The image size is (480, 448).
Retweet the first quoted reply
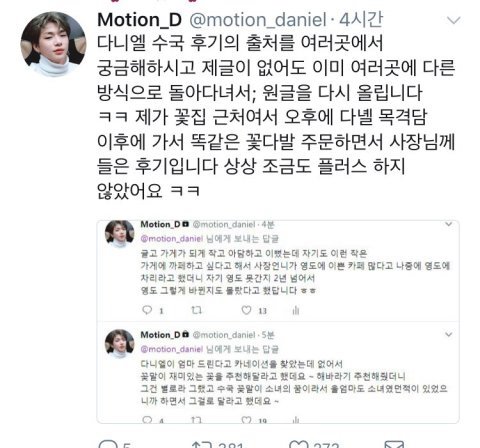click(x=196, y=310)
